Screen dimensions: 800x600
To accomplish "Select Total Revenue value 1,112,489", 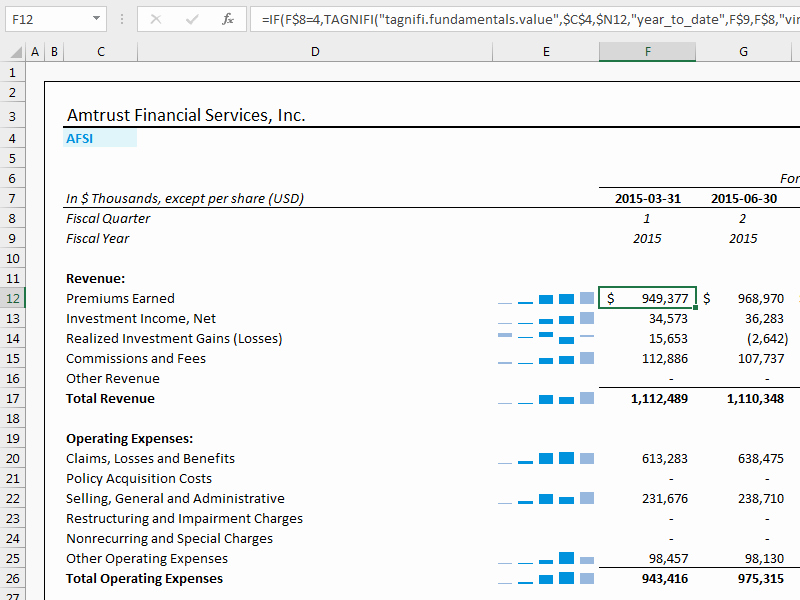I will click(659, 398).
